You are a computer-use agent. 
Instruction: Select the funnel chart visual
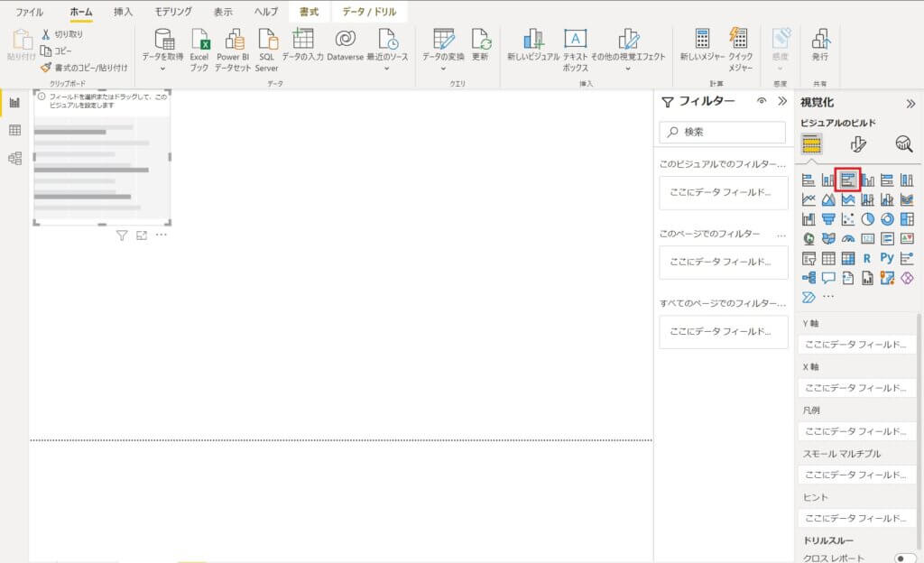(x=828, y=219)
